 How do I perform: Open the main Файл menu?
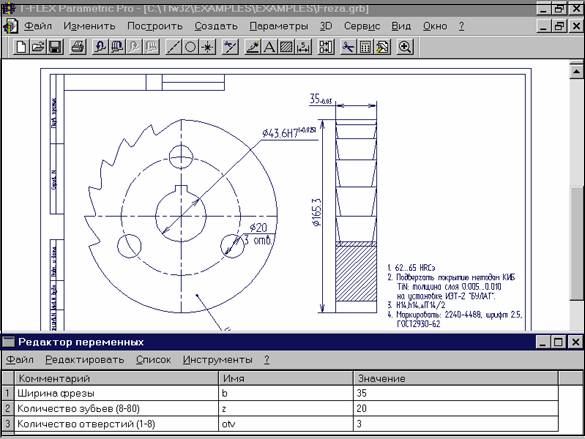coord(38,26)
